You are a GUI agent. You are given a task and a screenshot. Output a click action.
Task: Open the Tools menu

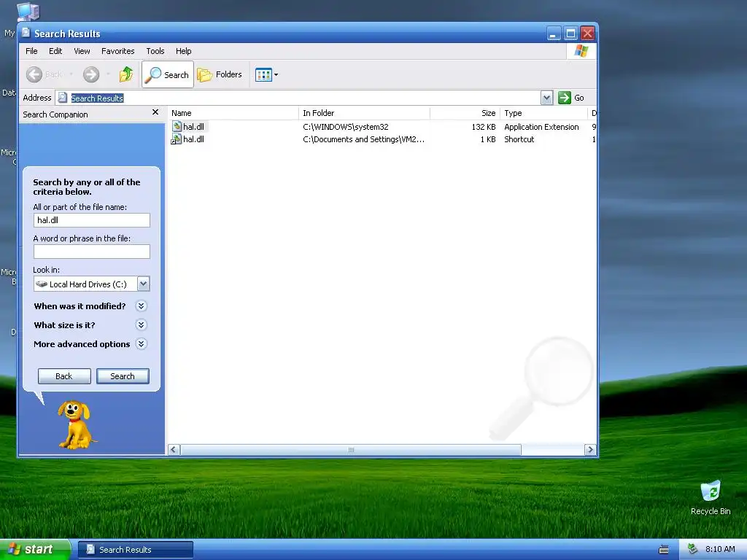155,51
